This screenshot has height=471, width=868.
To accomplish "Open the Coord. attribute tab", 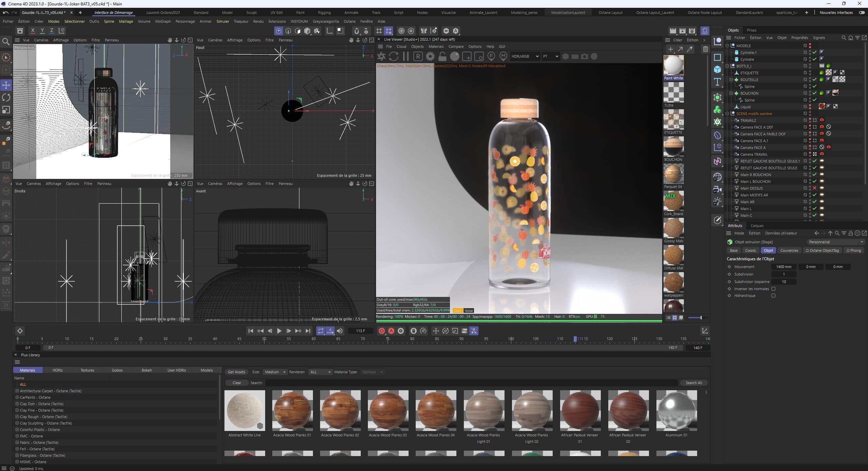I will pyautogui.click(x=750, y=250).
